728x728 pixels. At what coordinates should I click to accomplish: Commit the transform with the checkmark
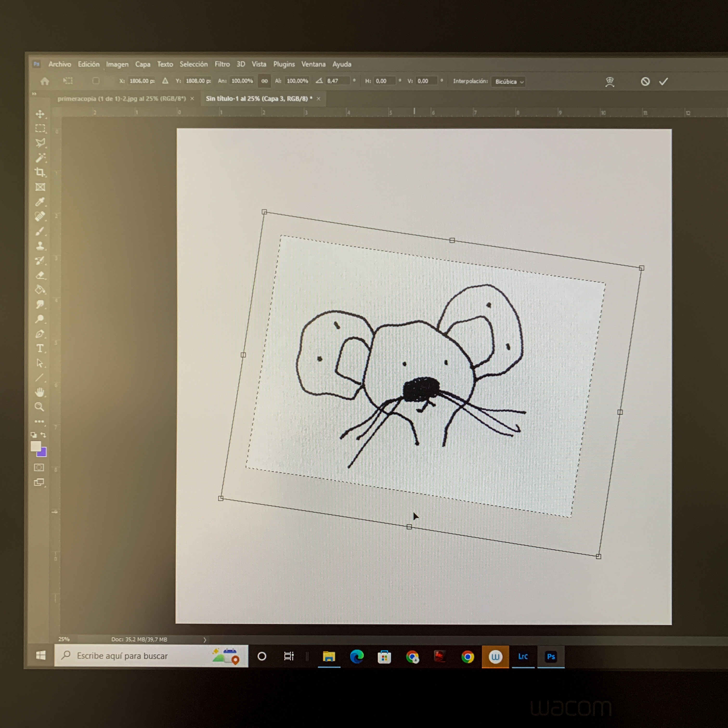click(663, 81)
